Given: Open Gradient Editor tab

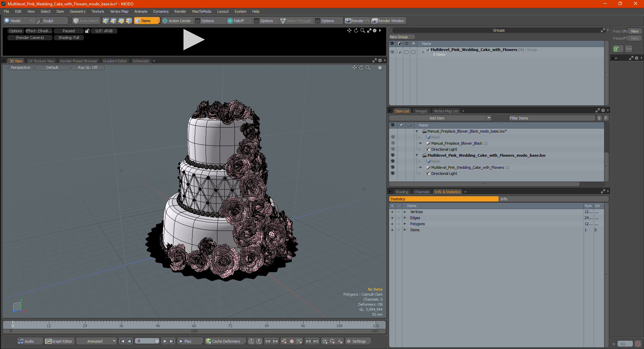Looking at the screenshot, I should tap(115, 61).
